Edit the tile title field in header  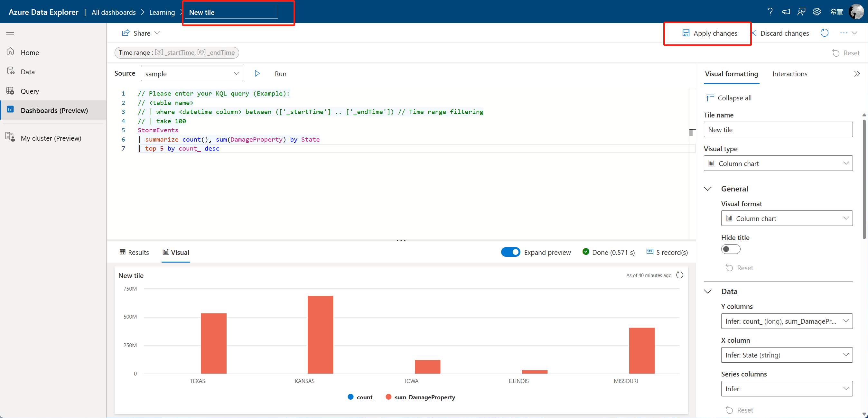(231, 12)
